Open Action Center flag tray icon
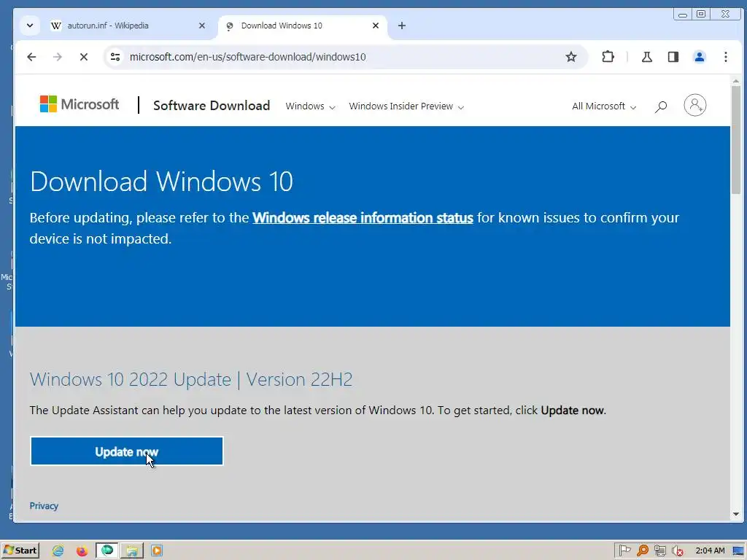The width and height of the screenshot is (747, 560). pos(624,551)
